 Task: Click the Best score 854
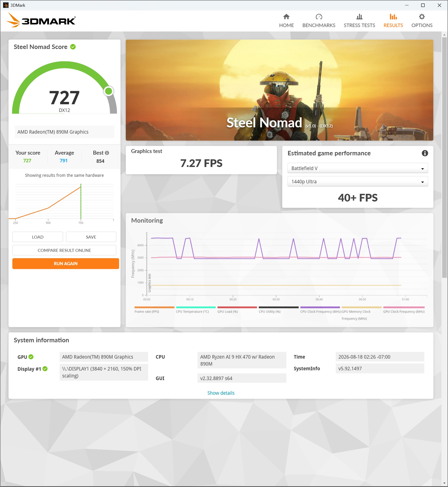pyautogui.click(x=100, y=161)
